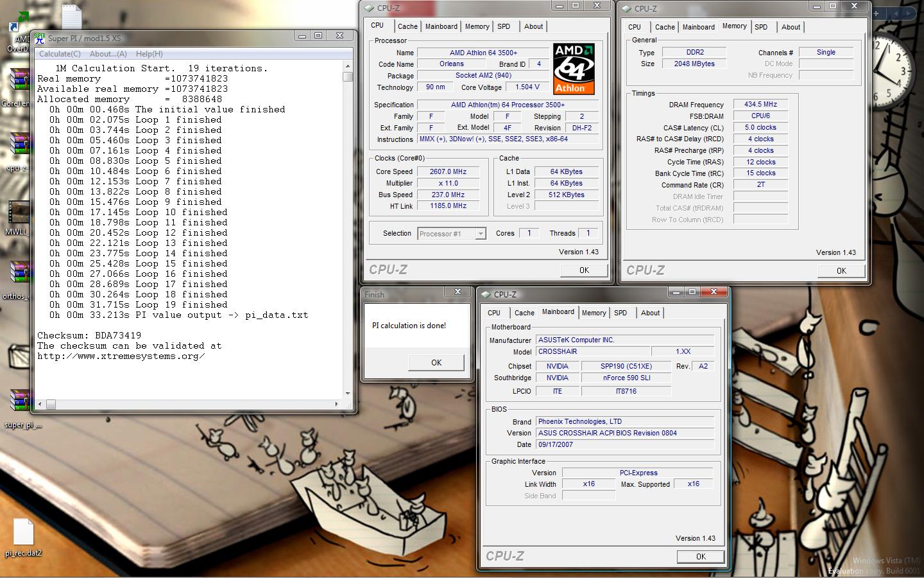The height and width of the screenshot is (578, 924).
Task: Switch to CPU tab in mainboard CPU-Z window
Action: coord(494,313)
